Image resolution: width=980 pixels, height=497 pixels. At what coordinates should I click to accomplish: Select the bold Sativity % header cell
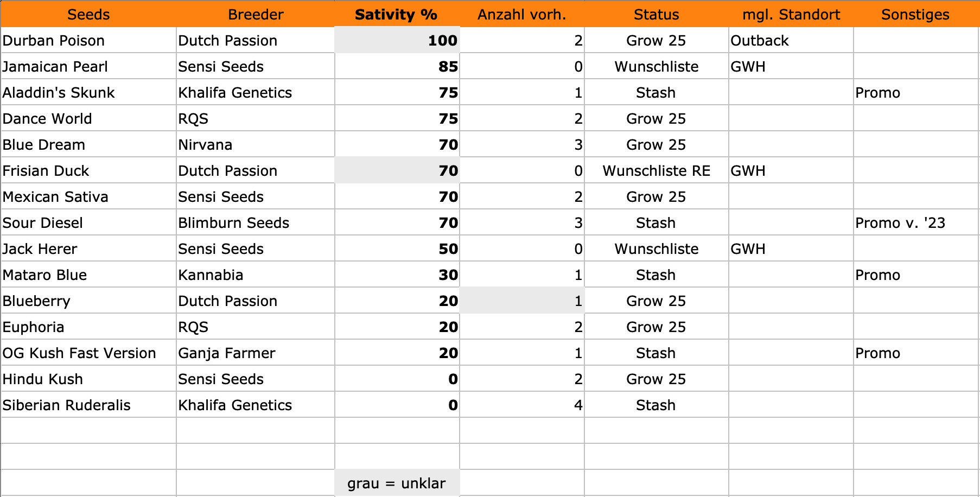(x=396, y=15)
